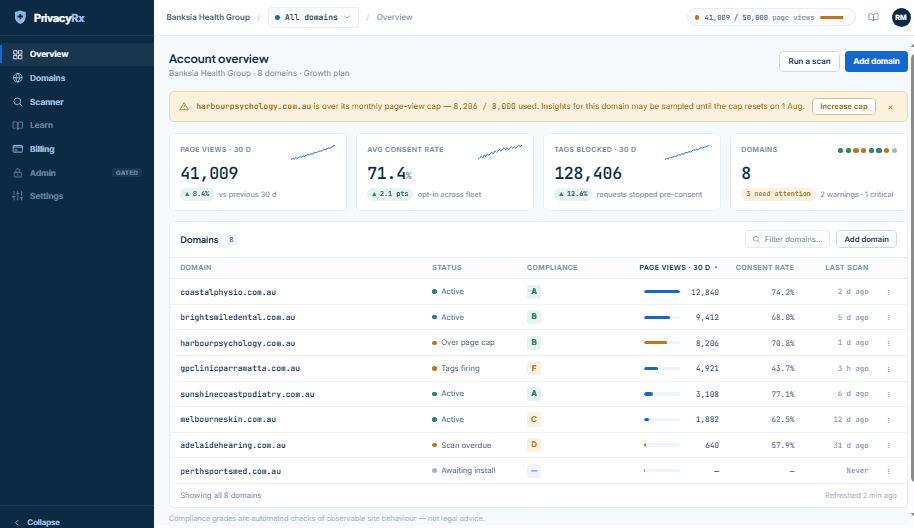Go to Domains in sidebar
This screenshot has width=914, height=528.
77,78
